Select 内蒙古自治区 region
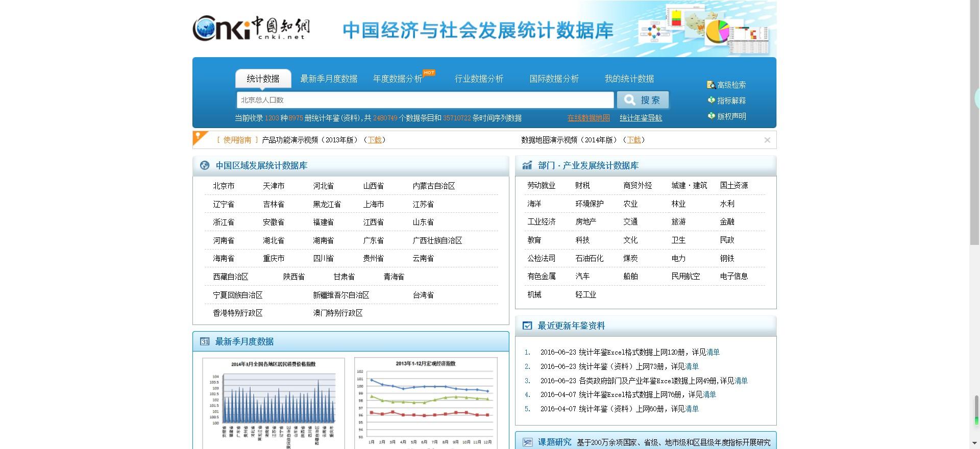 point(434,186)
